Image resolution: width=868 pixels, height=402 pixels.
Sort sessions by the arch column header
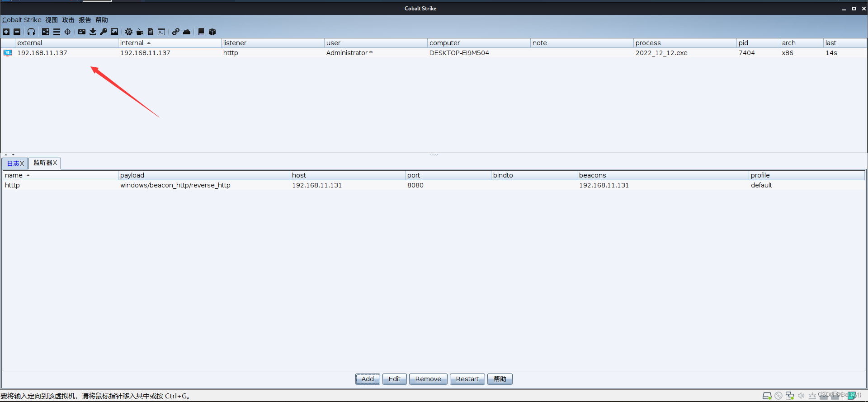click(802, 43)
